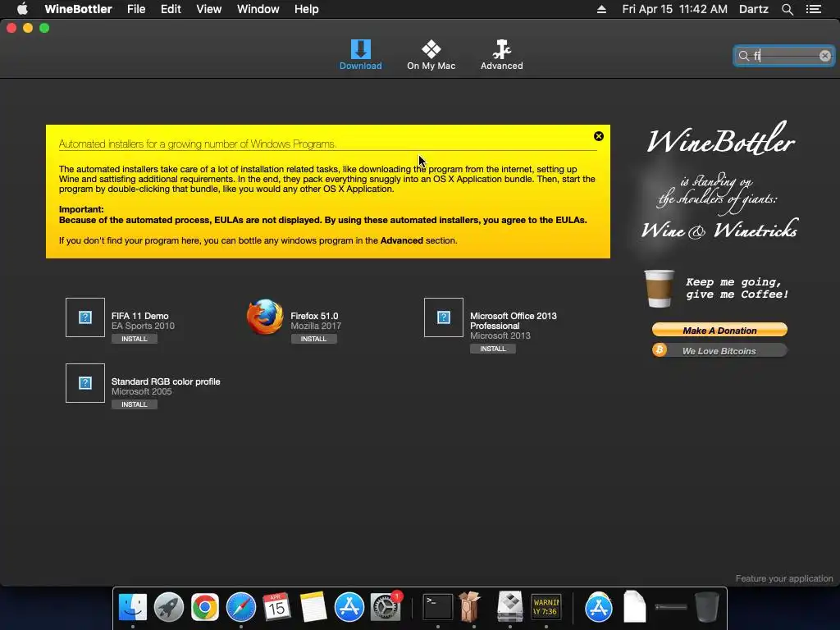Screen dimensions: 840x630
Task: Open the WineBottler app menu
Action: click(x=78, y=9)
